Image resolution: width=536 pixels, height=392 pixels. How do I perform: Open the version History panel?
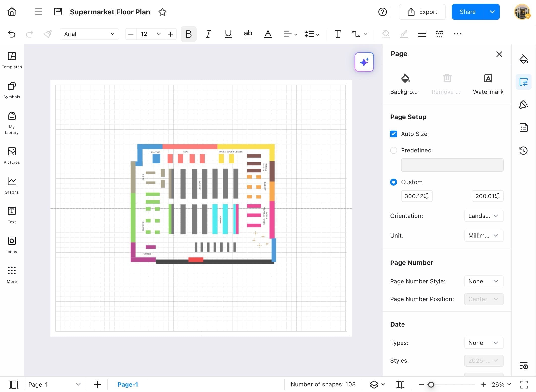tap(524, 150)
